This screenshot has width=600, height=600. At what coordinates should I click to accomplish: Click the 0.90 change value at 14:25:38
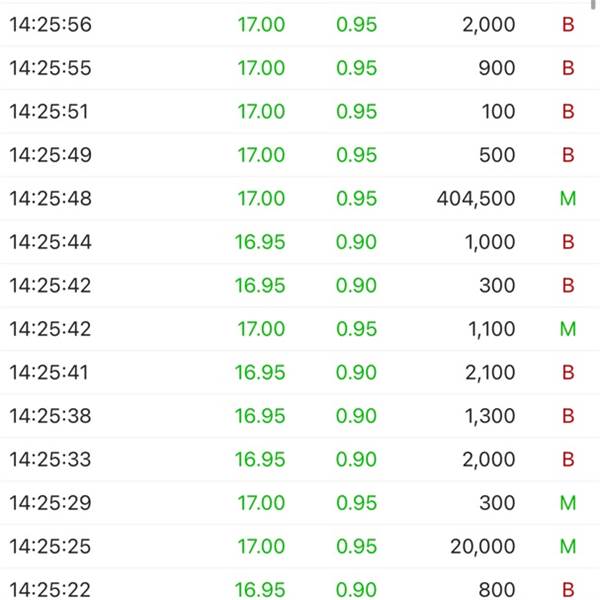point(356,416)
